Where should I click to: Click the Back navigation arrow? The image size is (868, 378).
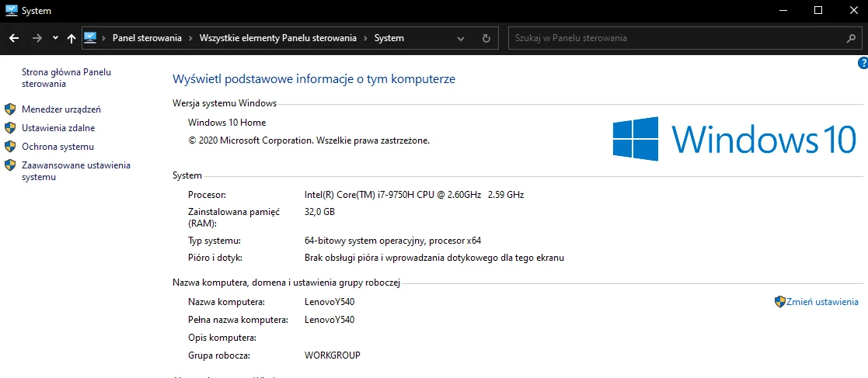pyautogui.click(x=14, y=38)
